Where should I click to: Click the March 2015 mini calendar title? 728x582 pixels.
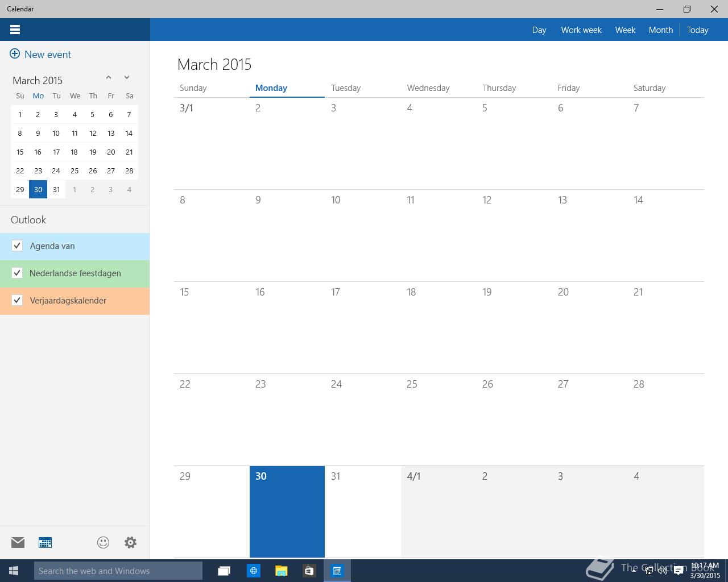point(38,80)
